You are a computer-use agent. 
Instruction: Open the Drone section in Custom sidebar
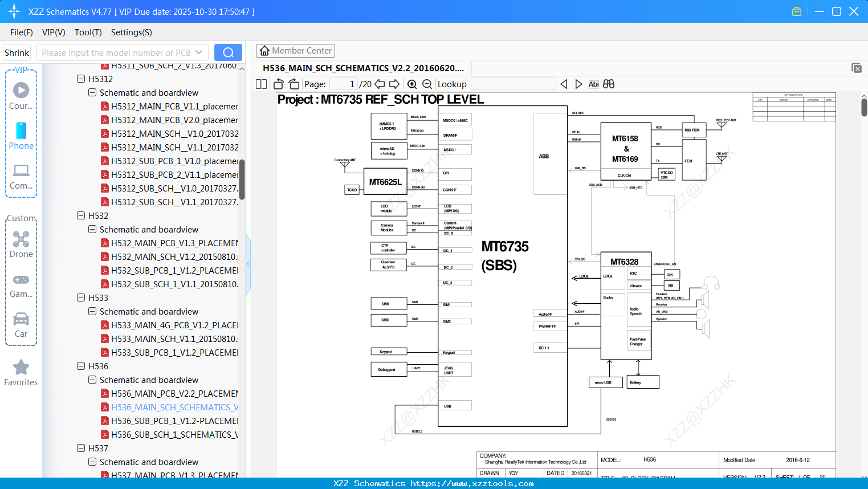tap(21, 239)
